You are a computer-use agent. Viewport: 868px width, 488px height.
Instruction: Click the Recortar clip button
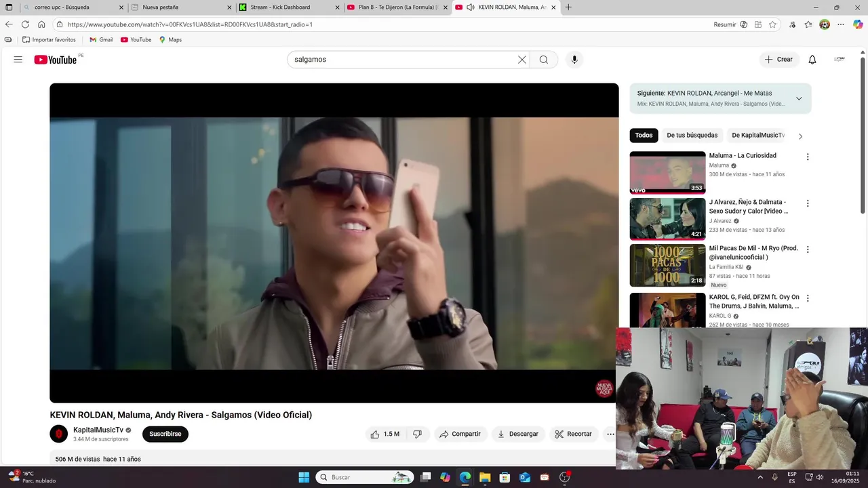tap(573, 434)
